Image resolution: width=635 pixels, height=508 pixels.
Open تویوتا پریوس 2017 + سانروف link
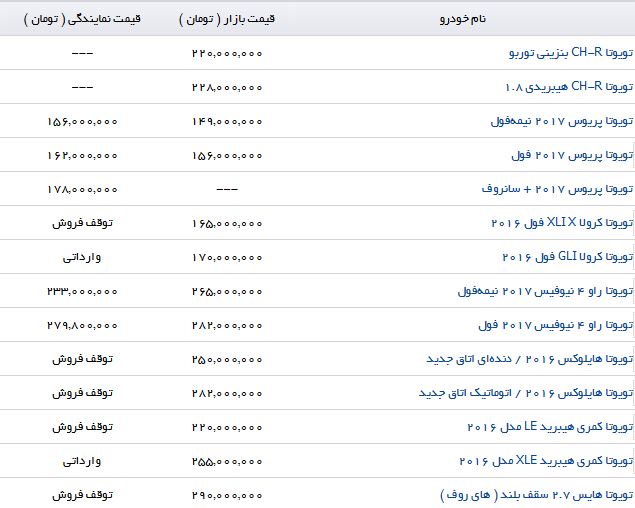tap(557, 189)
